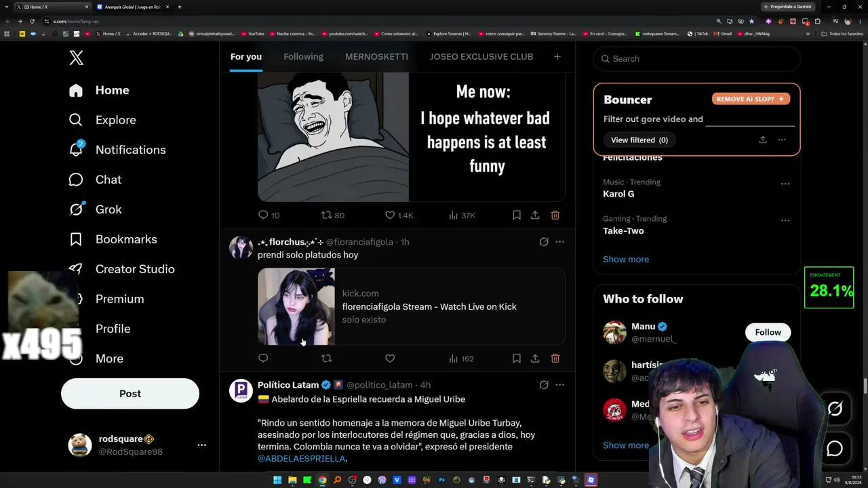Expand hidden bookmarks bar overflow chevron

[808, 34]
